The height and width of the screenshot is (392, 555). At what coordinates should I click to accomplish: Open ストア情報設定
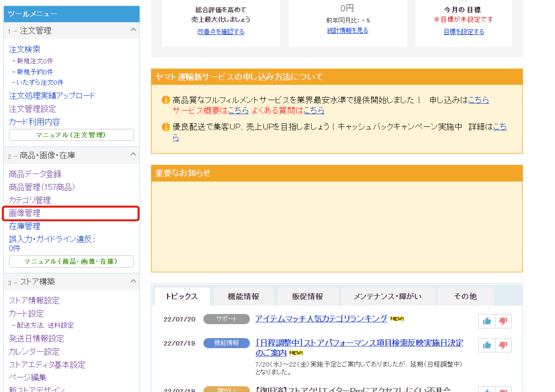pyautogui.click(x=34, y=300)
